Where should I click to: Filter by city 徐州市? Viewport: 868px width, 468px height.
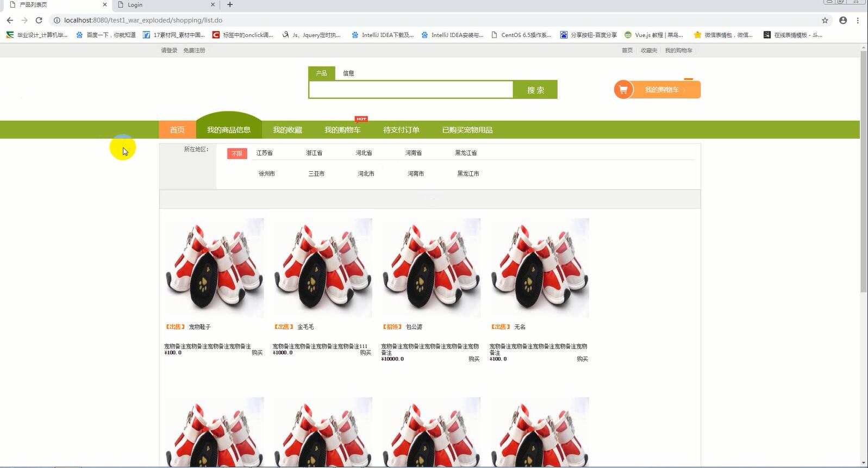(x=267, y=174)
